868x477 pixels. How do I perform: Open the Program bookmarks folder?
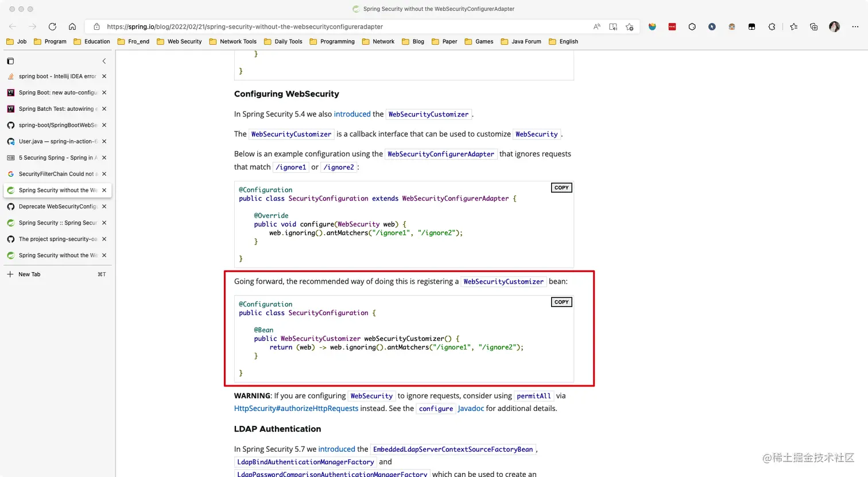[50, 41]
